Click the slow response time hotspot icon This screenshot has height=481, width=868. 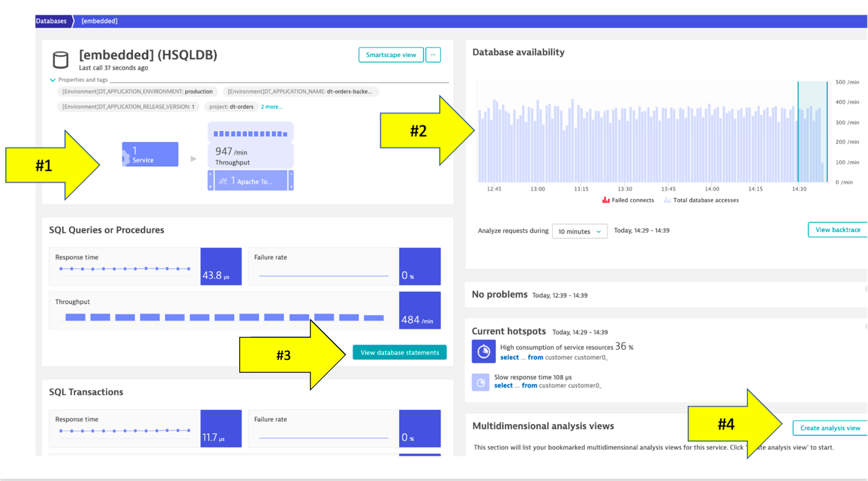[x=481, y=382]
